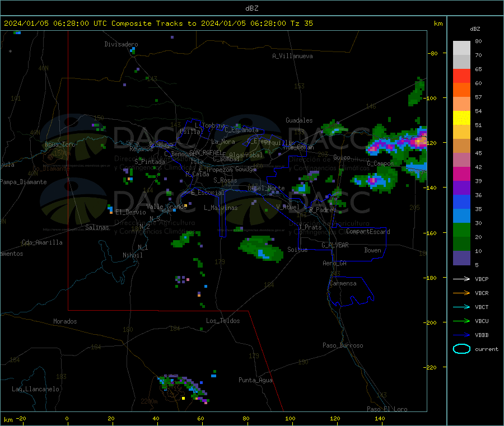Click the Los_Toldos map label

[x=223, y=321]
